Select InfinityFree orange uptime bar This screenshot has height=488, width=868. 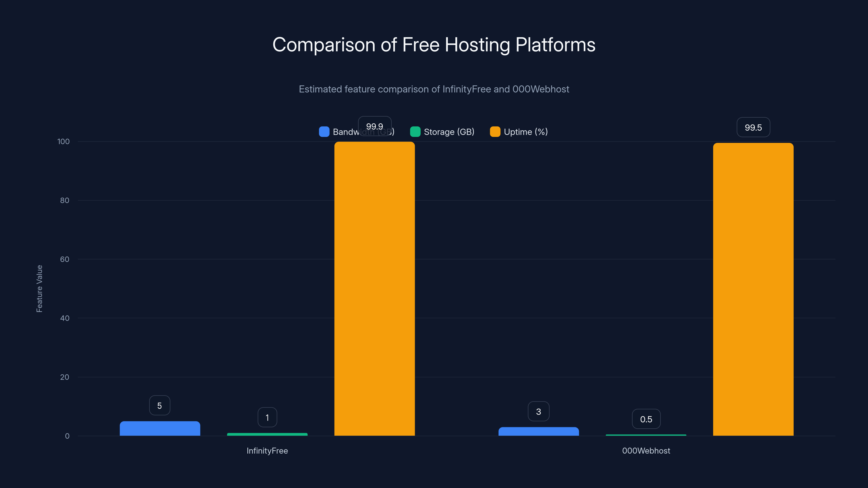coord(374,289)
